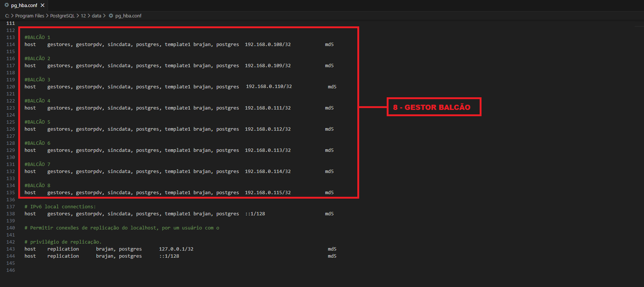Image resolution: width=644 pixels, height=287 pixels.
Task: Click the ::1/128 address on line 138
Action: point(255,213)
